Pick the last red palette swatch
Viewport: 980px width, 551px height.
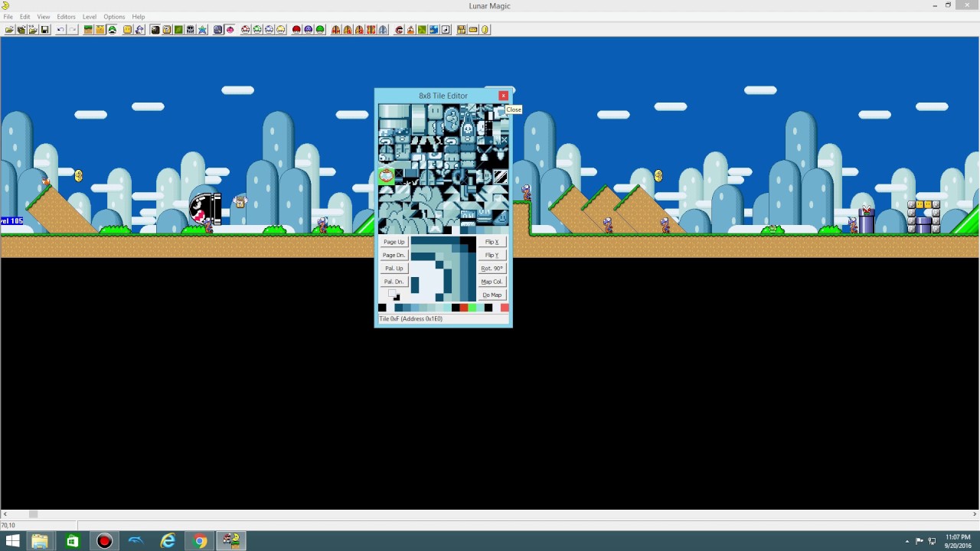pos(505,308)
